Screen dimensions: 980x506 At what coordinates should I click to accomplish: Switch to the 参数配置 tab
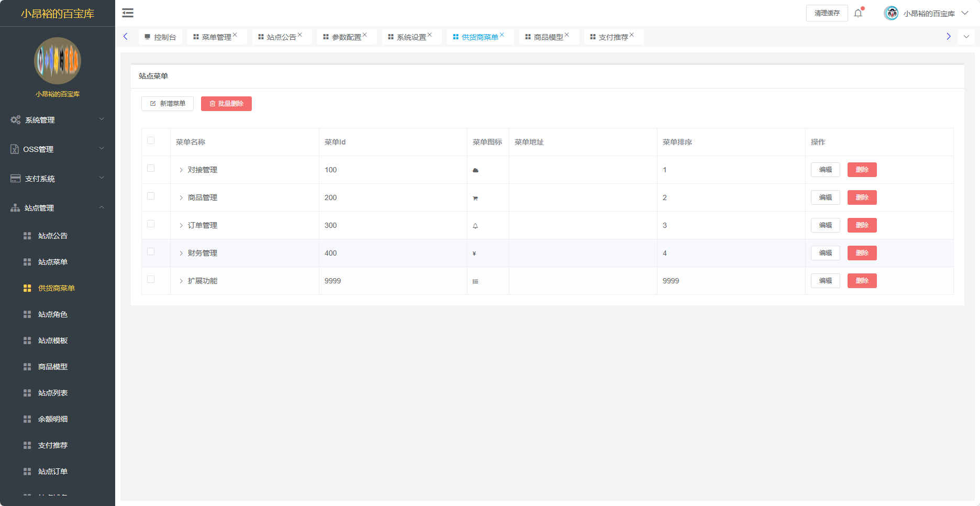coord(346,37)
